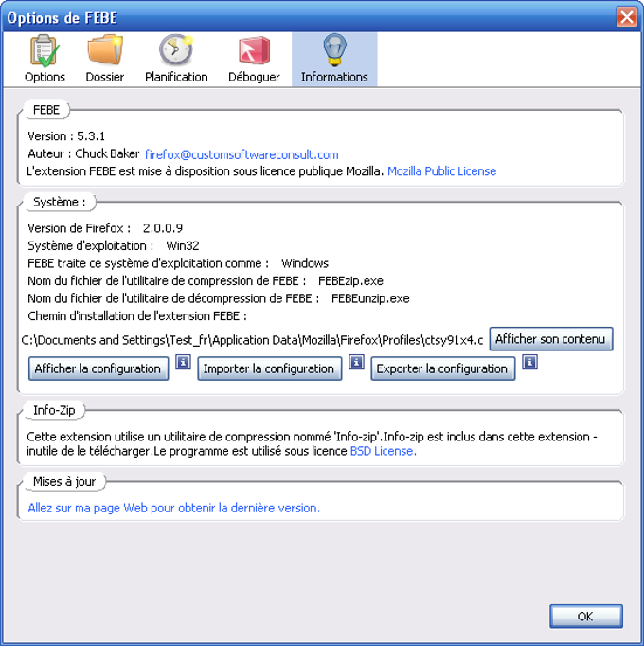Click the FEBE installation path text
644x646 pixels.
pos(252,340)
